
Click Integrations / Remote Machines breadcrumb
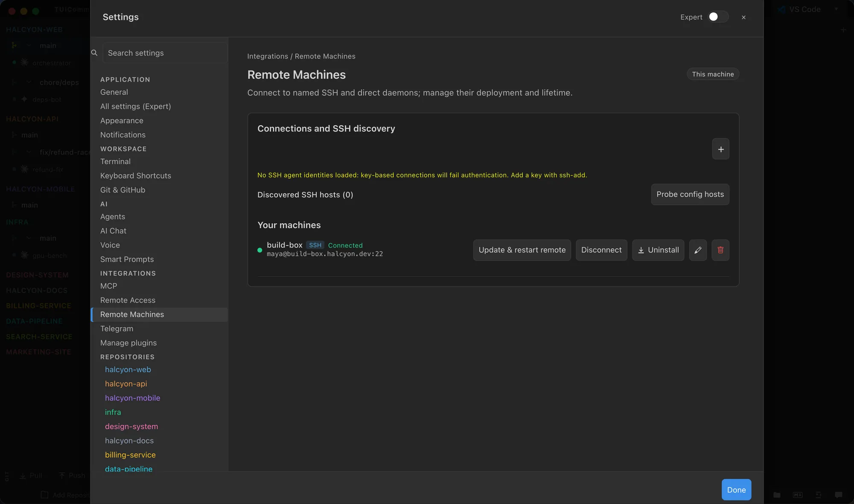[301, 56]
